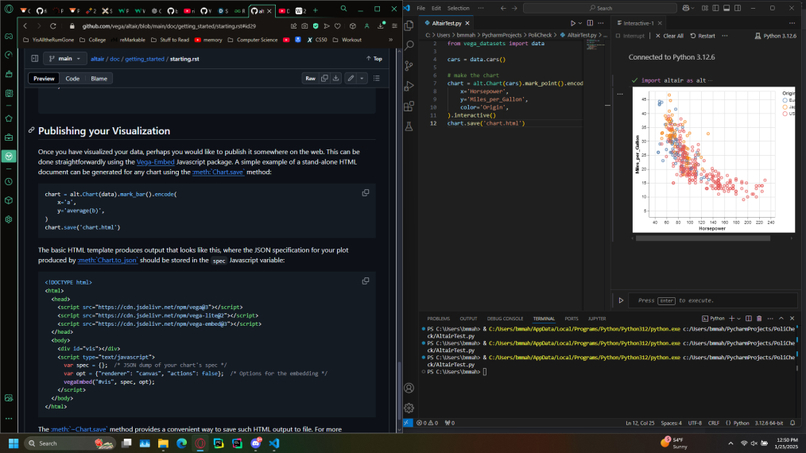Split the AltairTest.py editor right

(x=590, y=23)
